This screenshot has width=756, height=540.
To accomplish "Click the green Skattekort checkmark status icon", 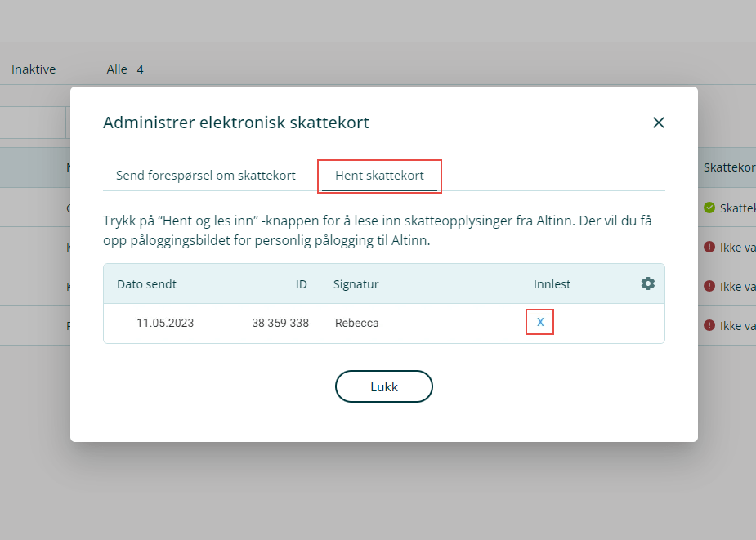I will coord(709,208).
